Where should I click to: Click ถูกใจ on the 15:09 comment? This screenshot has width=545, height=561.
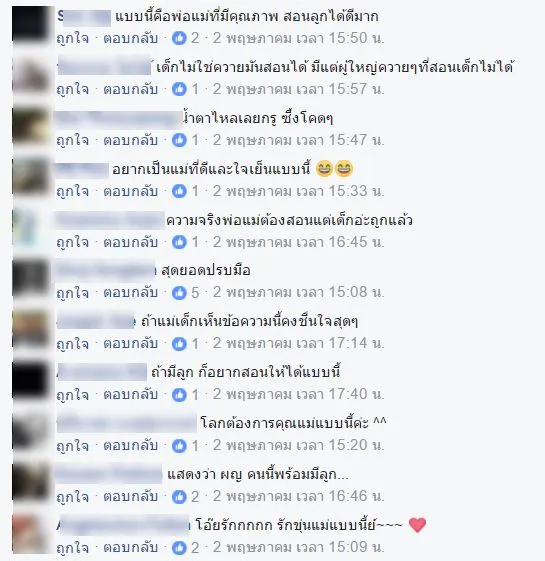73,548
